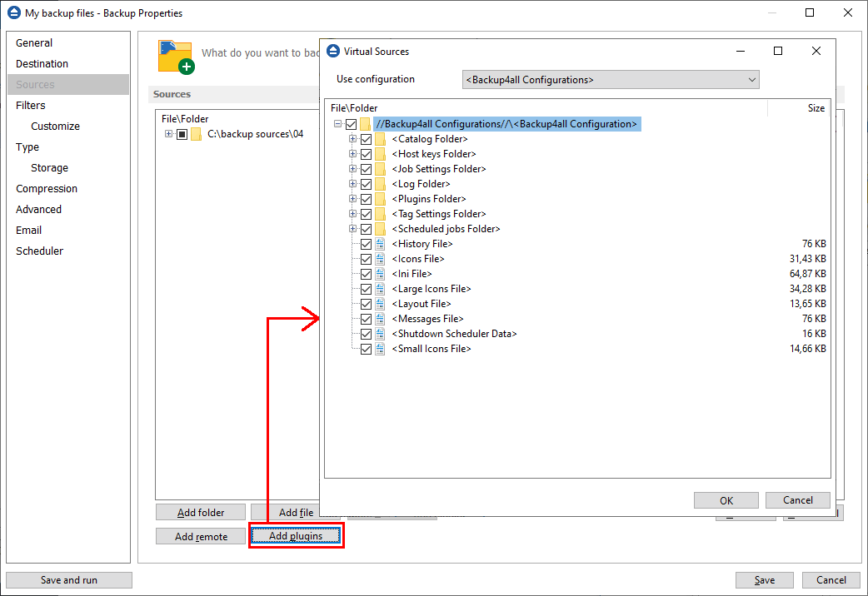Expand the Job Settings Folder node

pos(352,169)
